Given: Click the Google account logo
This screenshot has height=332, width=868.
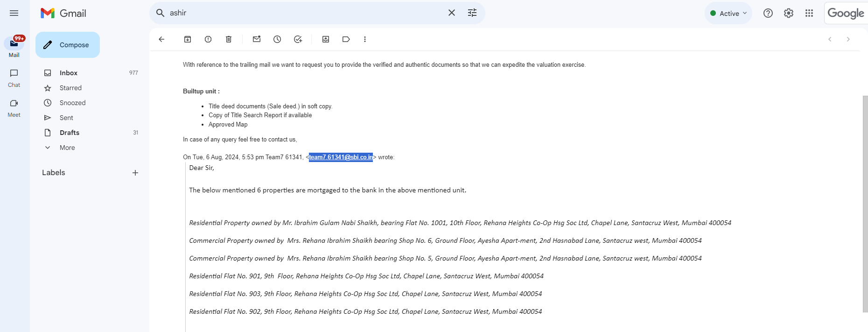Looking at the screenshot, I should [x=846, y=13].
